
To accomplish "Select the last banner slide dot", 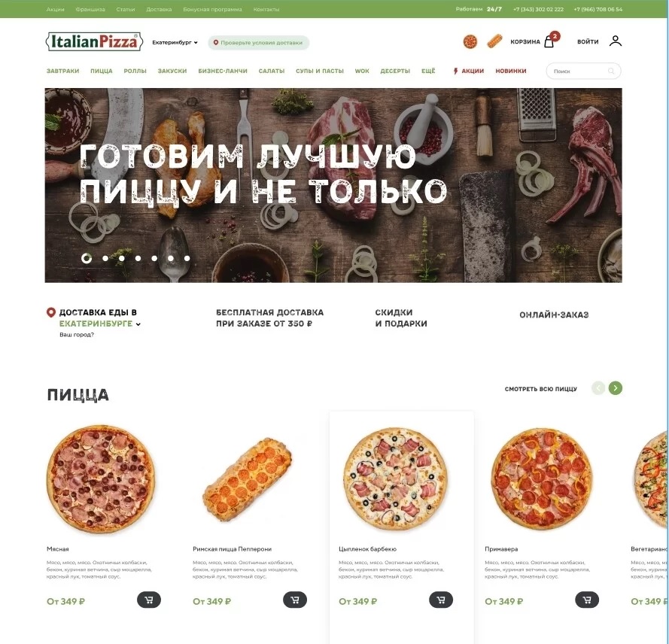I will pyautogui.click(x=187, y=258).
